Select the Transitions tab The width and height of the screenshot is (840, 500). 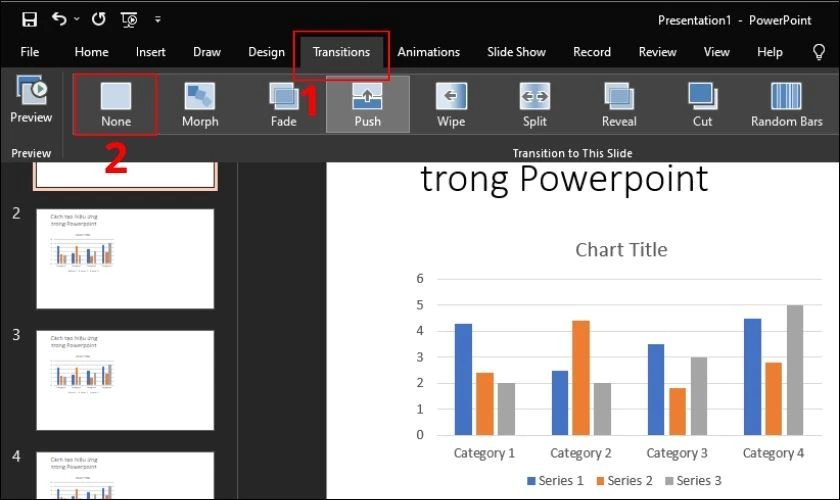pyautogui.click(x=341, y=52)
